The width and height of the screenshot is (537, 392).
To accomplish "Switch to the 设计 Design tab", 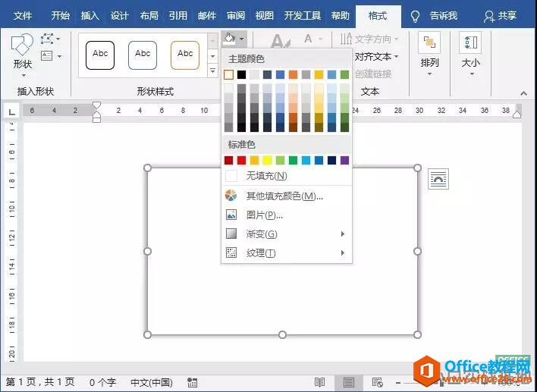I will pos(119,16).
